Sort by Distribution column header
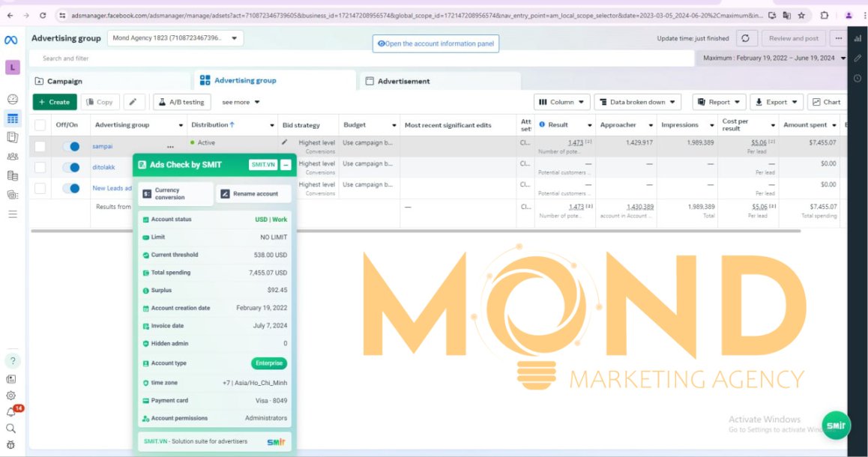Viewport: 868px width, 457px height. [x=213, y=125]
